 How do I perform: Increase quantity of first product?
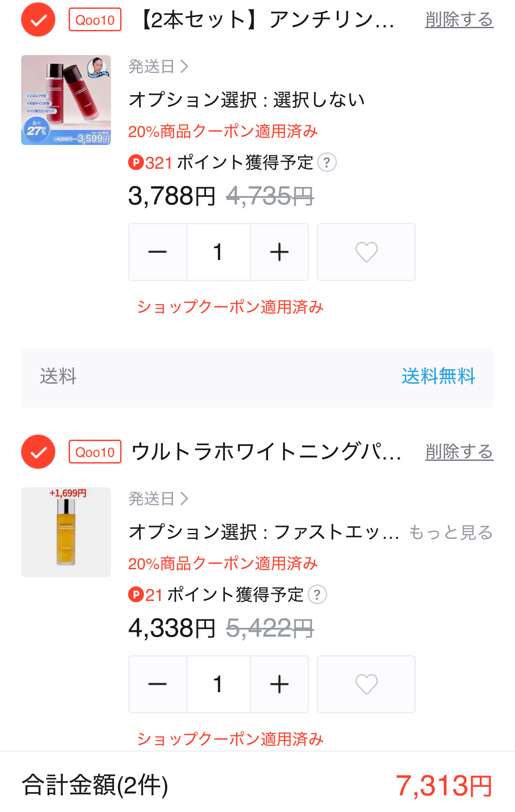279,252
